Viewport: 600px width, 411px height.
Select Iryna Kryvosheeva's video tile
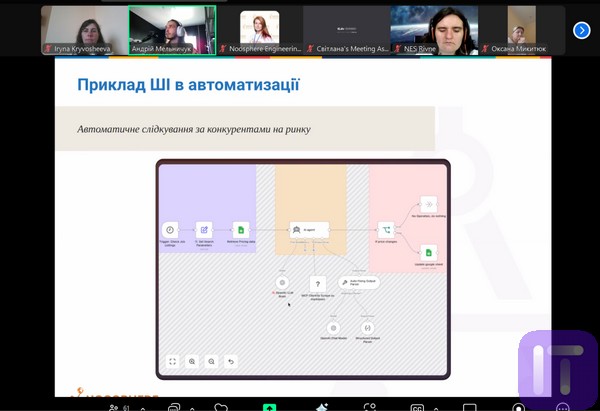pyautogui.click(x=85, y=30)
